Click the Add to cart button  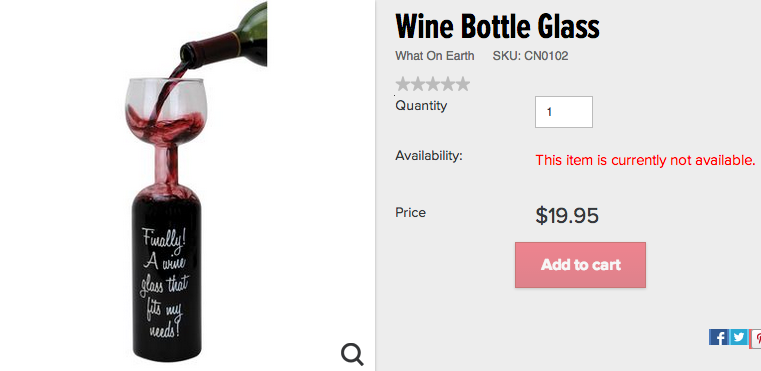(x=580, y=265)
